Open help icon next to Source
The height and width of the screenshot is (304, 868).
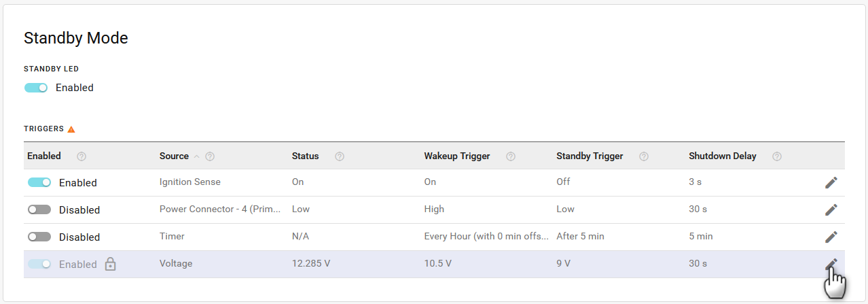[210, 156]
